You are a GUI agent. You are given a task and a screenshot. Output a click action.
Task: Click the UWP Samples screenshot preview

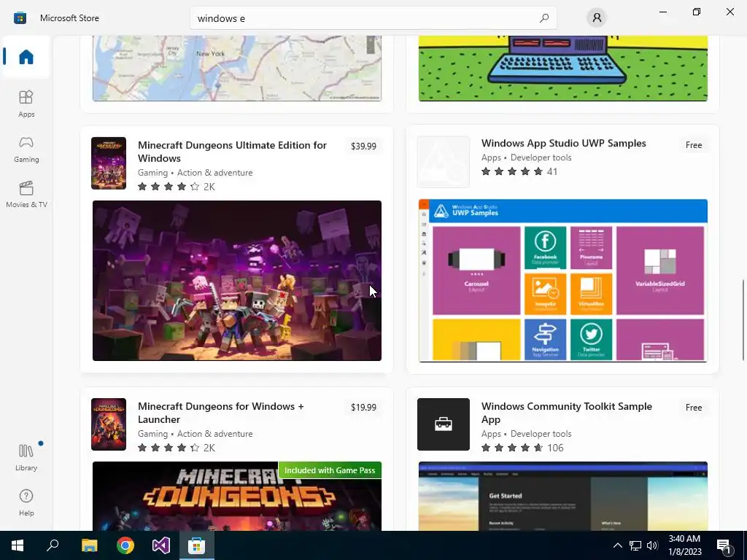click(x=563, y=281)
